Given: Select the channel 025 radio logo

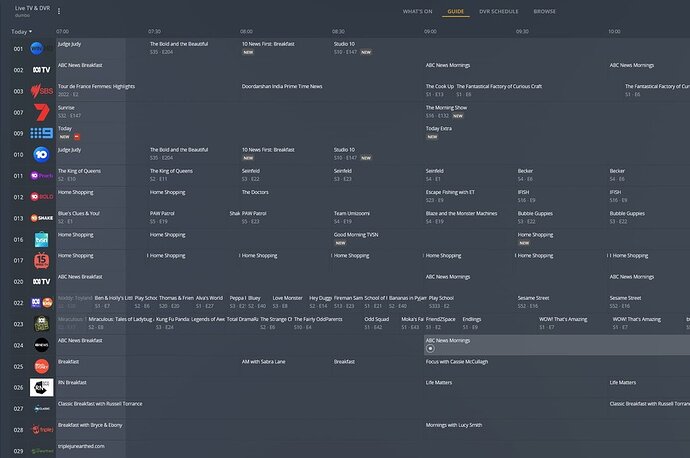Looking at the screenshot, I should point(41,366).
